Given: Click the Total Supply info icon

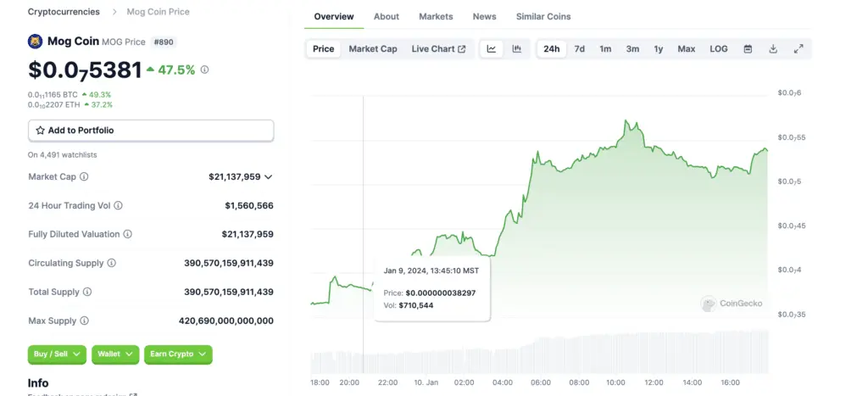Looking at the screenshot, I should 87,292.
